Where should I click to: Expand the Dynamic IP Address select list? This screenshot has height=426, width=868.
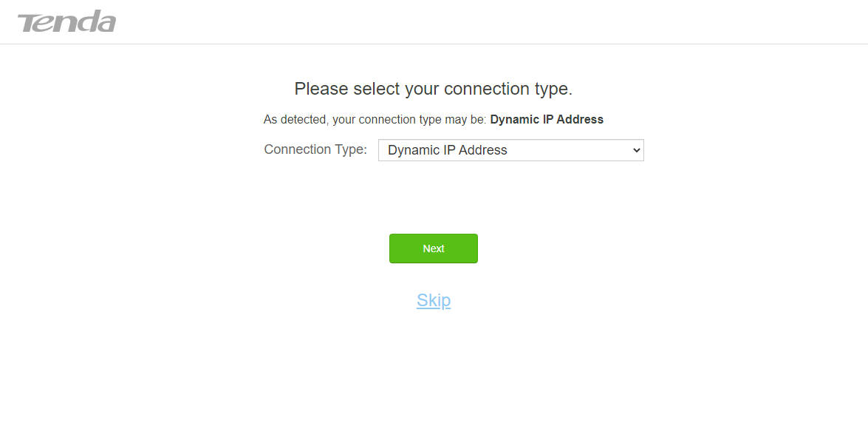tap(511, 150)
